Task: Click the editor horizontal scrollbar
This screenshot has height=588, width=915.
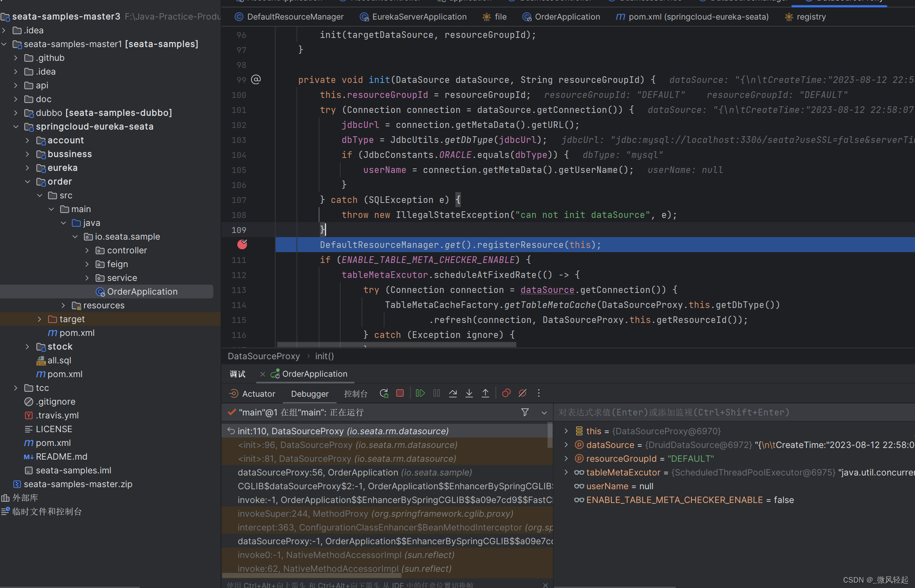Action: [397, 345]
